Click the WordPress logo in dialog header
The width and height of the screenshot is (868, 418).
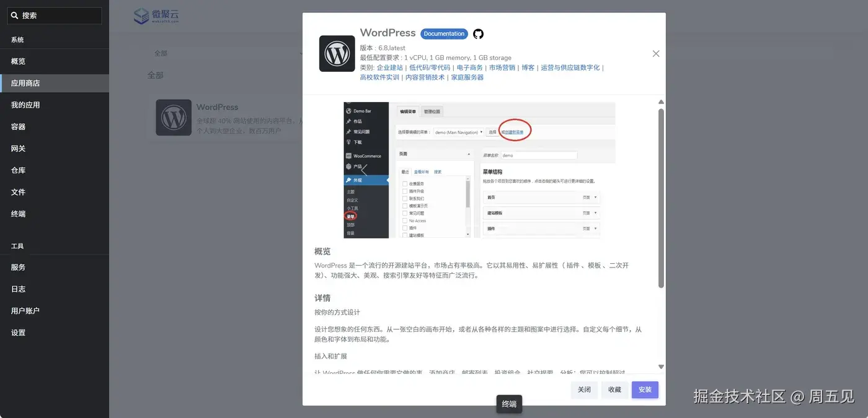click(x=337, y=53)
